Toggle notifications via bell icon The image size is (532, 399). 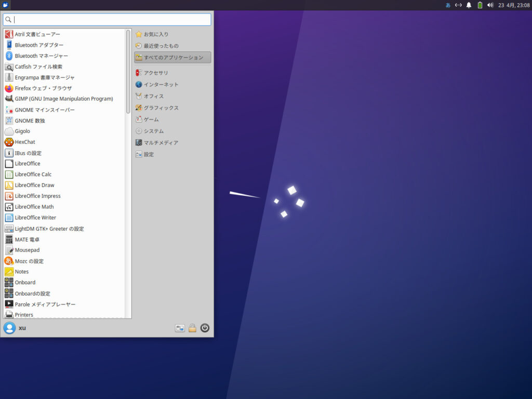[469, 5]
